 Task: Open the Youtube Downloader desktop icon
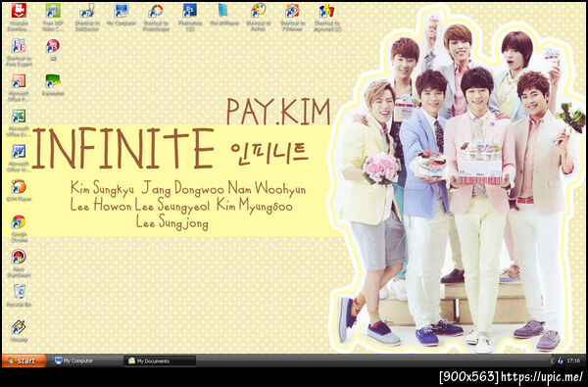(x=19, y=17)
